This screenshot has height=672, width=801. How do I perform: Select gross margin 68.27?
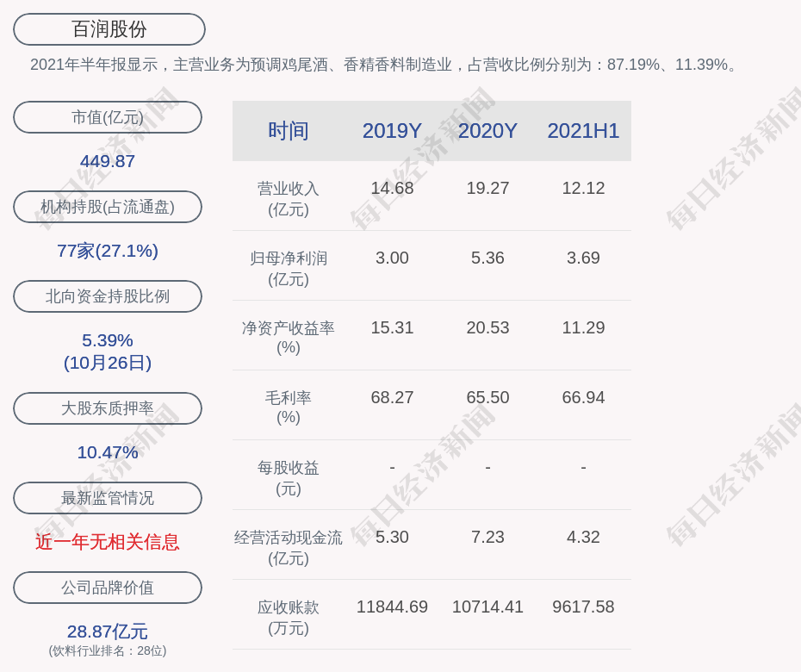pyautogui.click(x=392, y=397)
